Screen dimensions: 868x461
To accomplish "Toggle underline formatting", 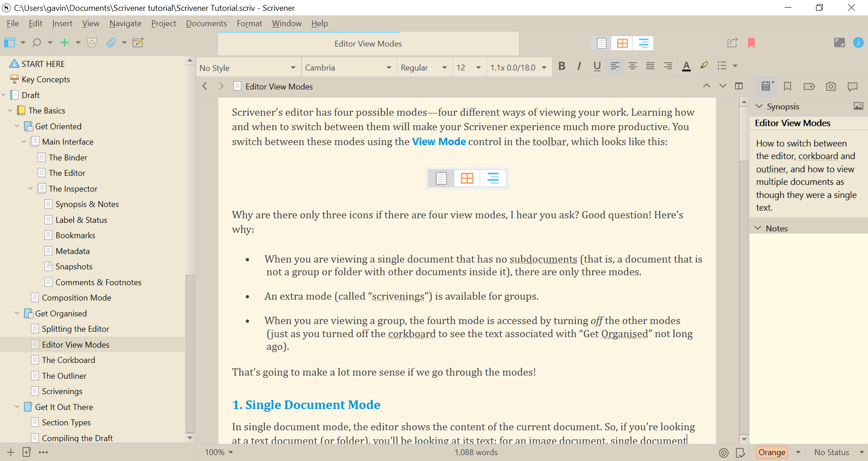I will point(597,66).
